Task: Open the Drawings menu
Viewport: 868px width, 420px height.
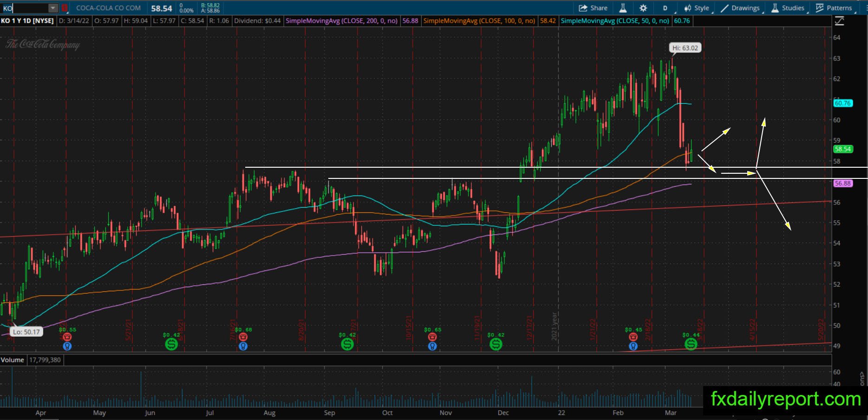Action: [740, 8]
